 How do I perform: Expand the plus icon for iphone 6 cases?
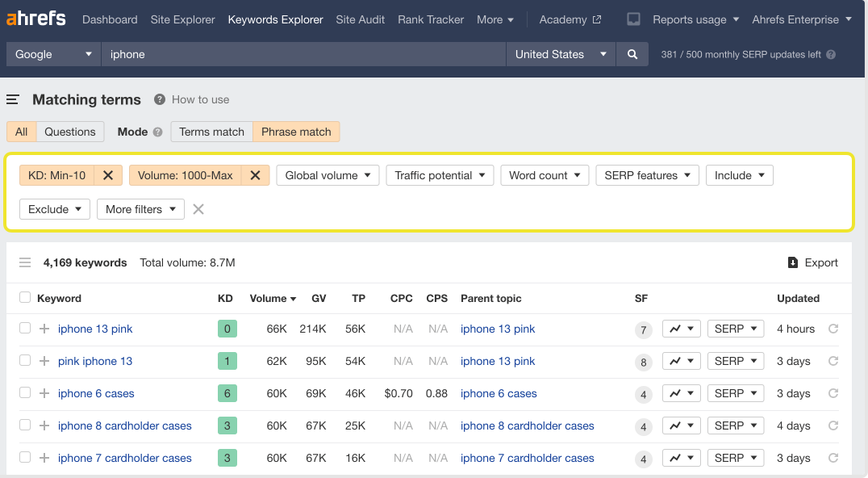(44, 393)
